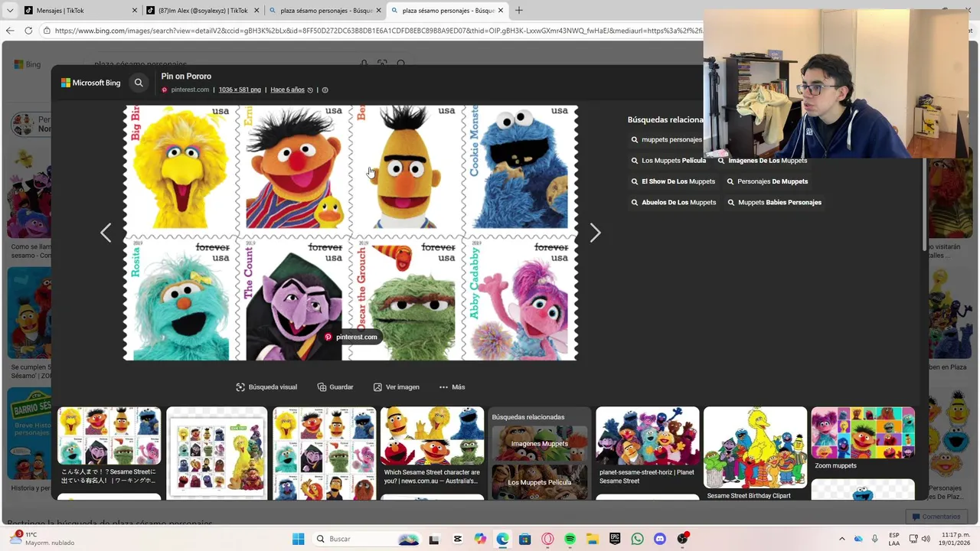Viewport: 980px width, 551px height.
Task: Click the search magnifier beside Microsoft Bing
Action: pyautogui.click(x=139, y=83)
